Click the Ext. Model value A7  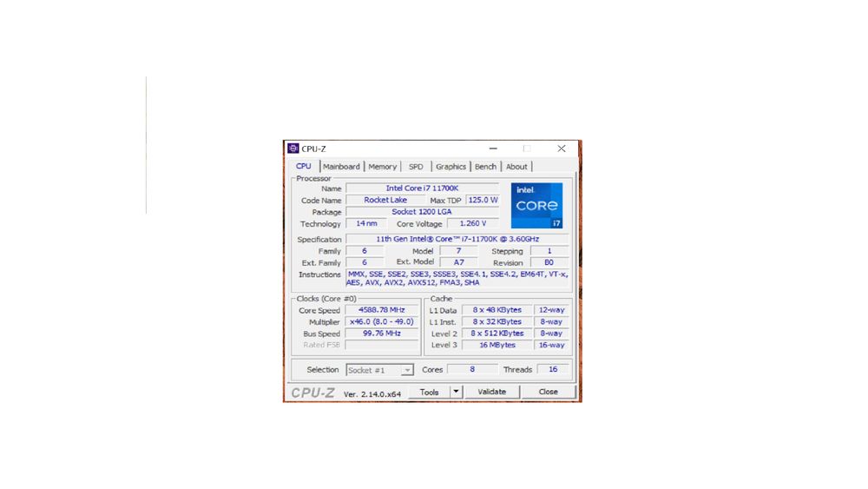[x=459, y=262]
